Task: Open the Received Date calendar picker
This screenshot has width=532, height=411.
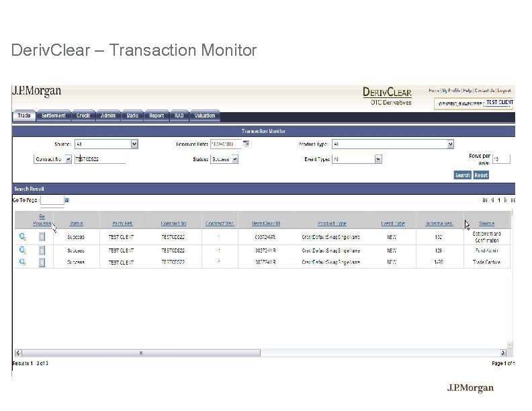Action: pos(246,144)
